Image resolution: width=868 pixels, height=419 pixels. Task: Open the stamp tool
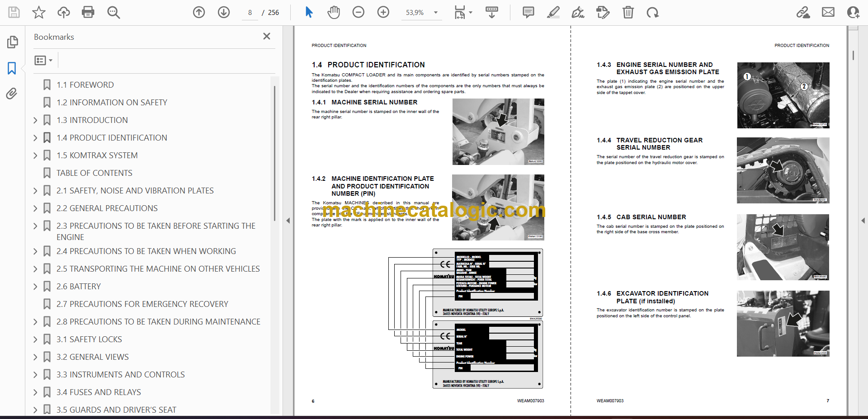click(x=603, y=12)
